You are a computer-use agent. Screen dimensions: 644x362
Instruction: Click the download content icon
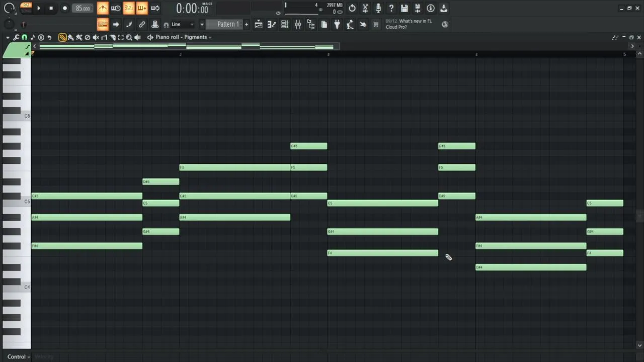[x=444, y=8]
